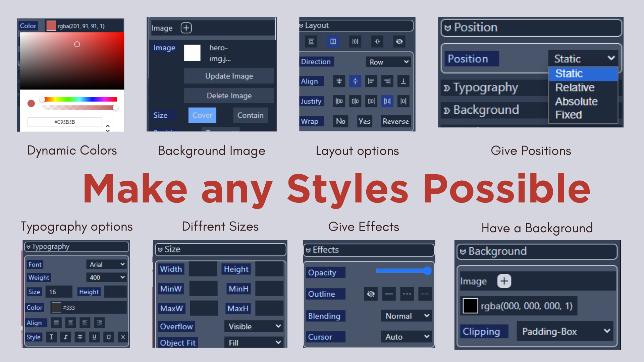This screenshot has width=644, height=362.
Task: Select the flex justify-center icon in Layout
Action: coord(354,101)
